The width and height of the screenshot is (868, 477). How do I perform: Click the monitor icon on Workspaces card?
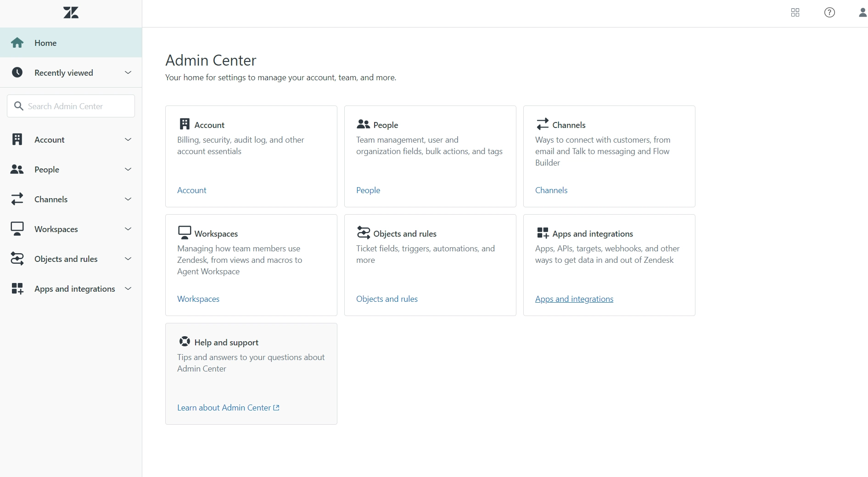tap(185, 233)
